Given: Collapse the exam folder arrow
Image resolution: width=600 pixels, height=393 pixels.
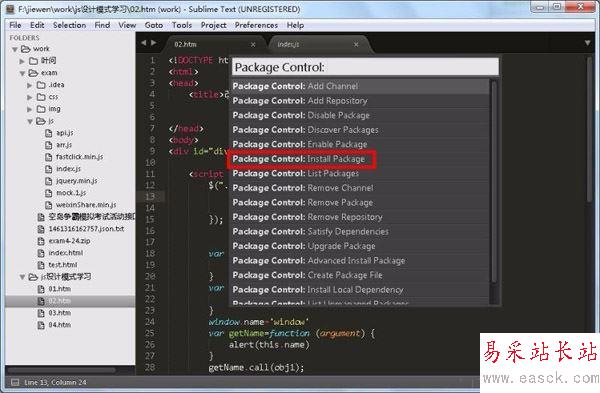Looking at the screenshot, I should point(22,73).
